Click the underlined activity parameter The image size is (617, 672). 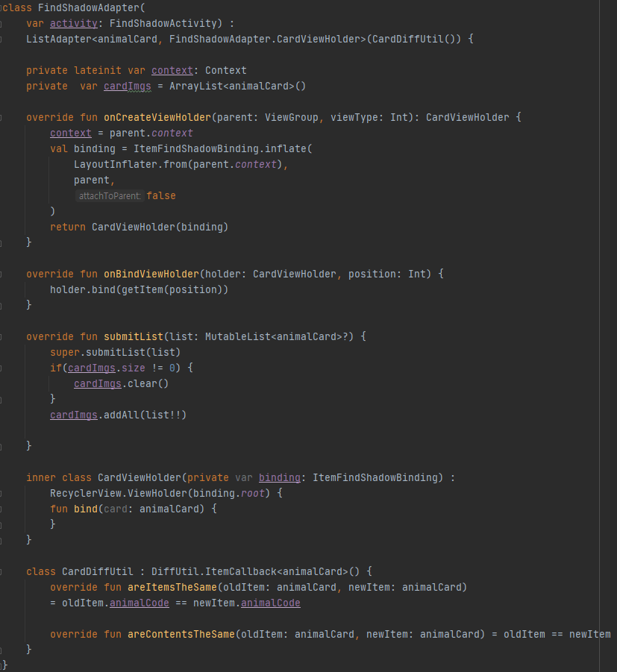tap(73, 23)
